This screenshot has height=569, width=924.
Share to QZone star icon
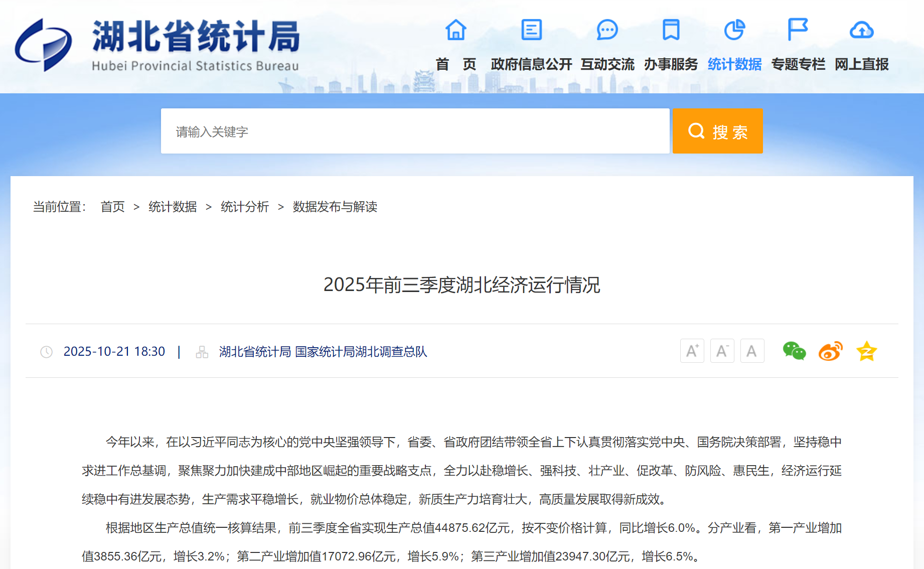point(866,351)
